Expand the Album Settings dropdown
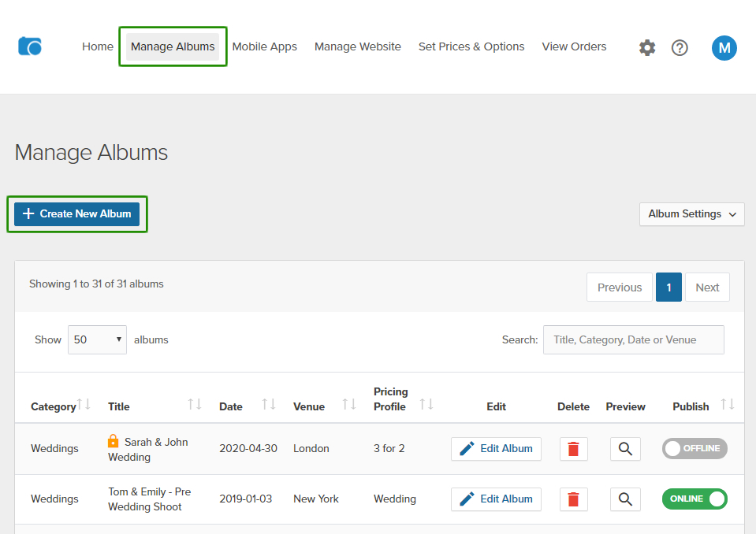The height and width of the screenshot is (534, 756). click(691, 214)
